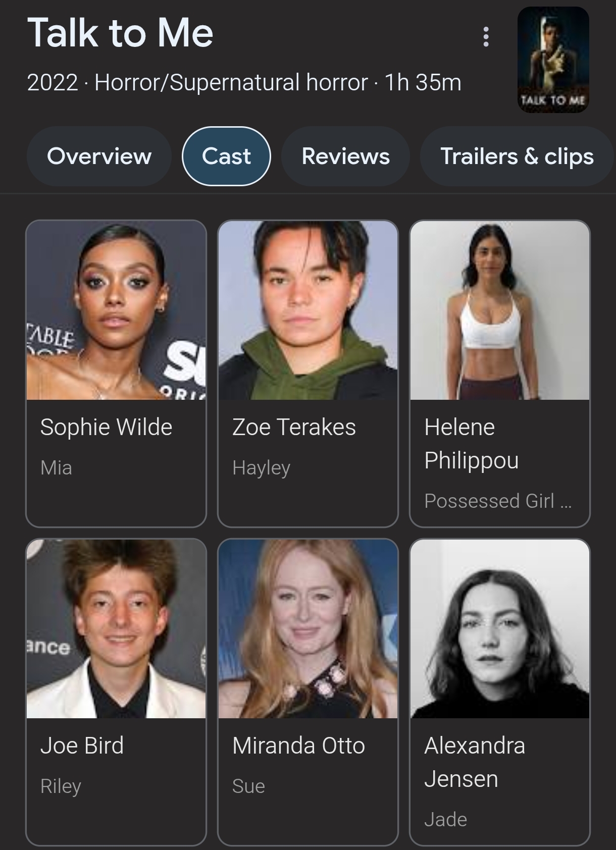Viewport: 616px width, 850px height.
Task: Open Sophie Wilde's photo
Action: click(116, 310)
